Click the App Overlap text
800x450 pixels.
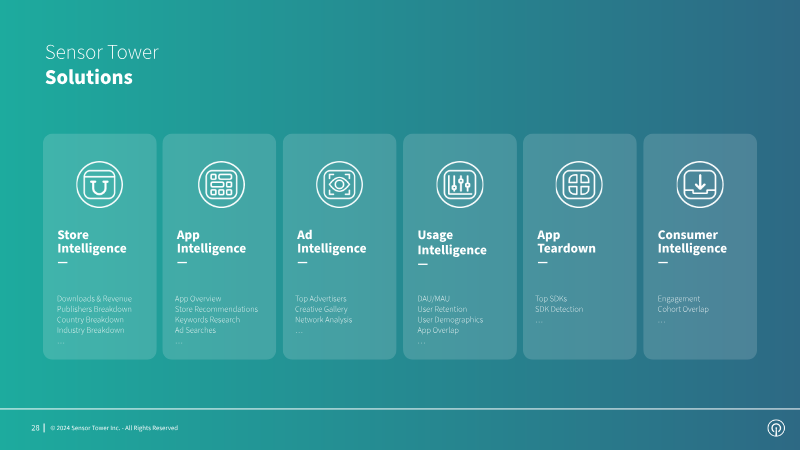coord(438,330)
